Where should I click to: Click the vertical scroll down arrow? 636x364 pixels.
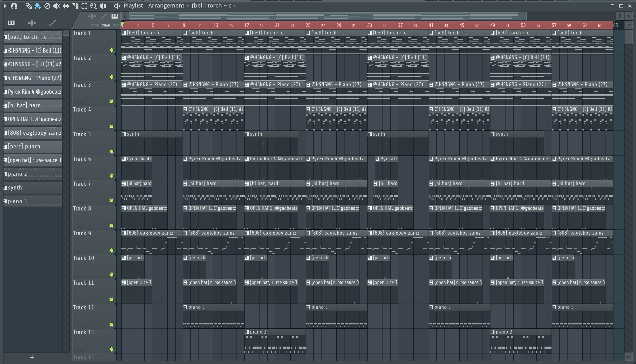[629, 357]
